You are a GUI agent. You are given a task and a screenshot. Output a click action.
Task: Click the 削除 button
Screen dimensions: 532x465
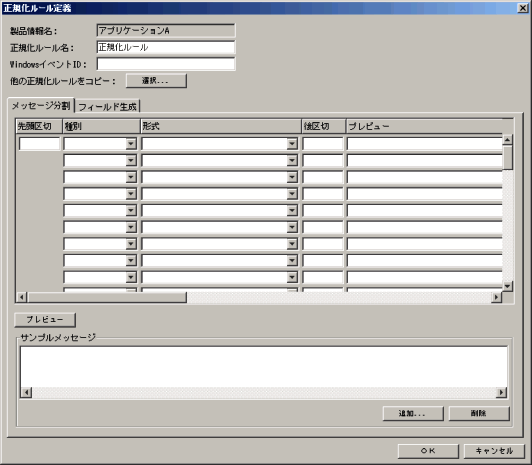[479, 413]
